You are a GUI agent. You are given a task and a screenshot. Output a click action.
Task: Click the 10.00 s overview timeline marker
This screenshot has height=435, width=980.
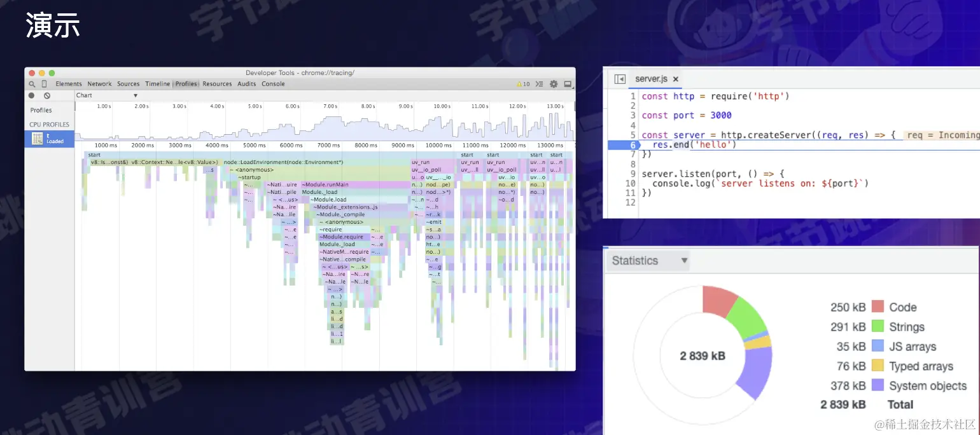coord(442,106)
